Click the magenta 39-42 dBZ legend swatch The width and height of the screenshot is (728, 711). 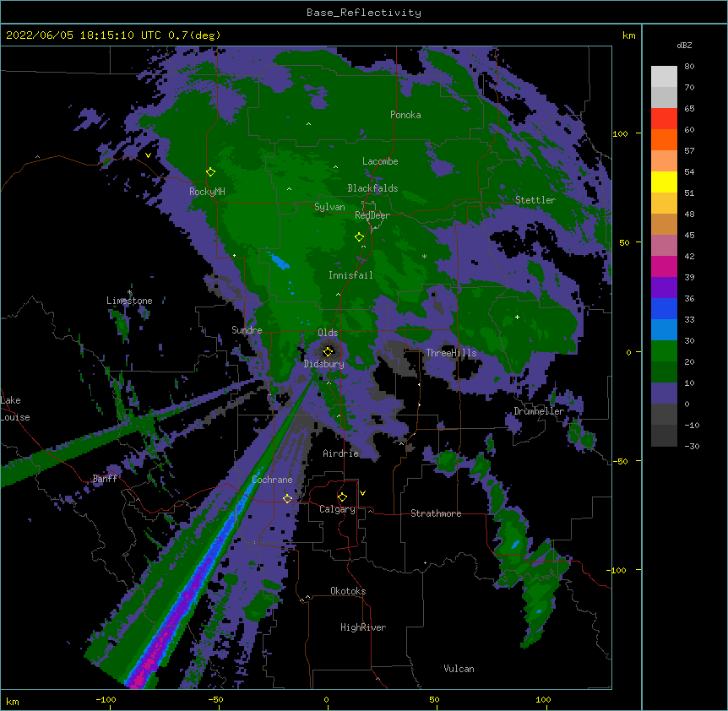664,267
